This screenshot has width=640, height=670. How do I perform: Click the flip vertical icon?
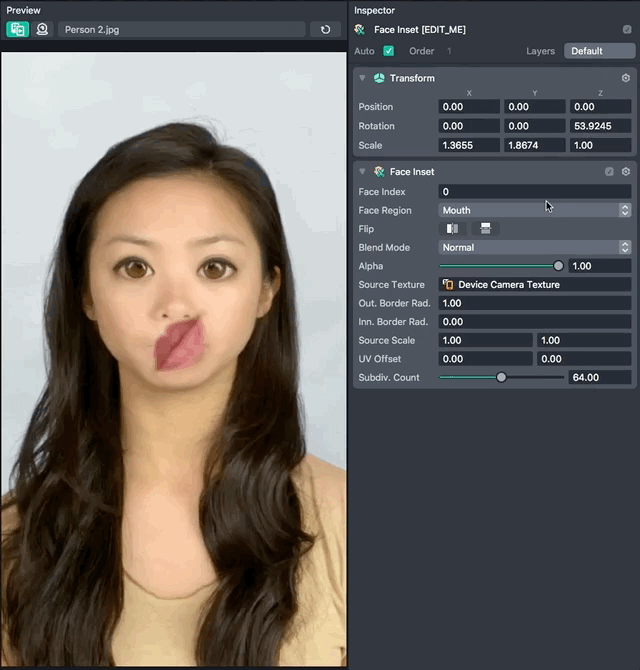click(x=485, y=229)
